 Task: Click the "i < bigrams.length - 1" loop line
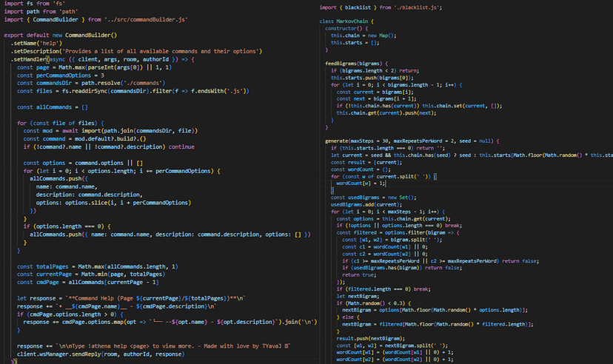(397, 85)
